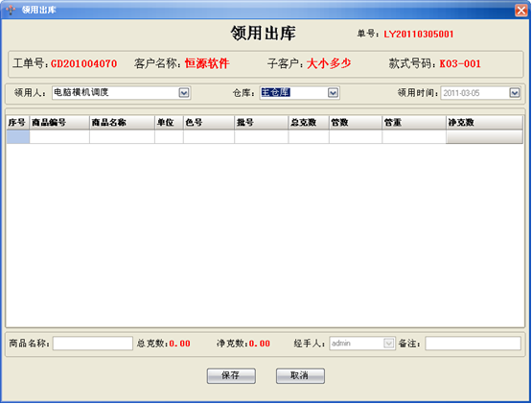Image resolution: width=532 pixels, height=404 pixels.
Task: Click the 总克数 column header
Action: coord(309,122)
